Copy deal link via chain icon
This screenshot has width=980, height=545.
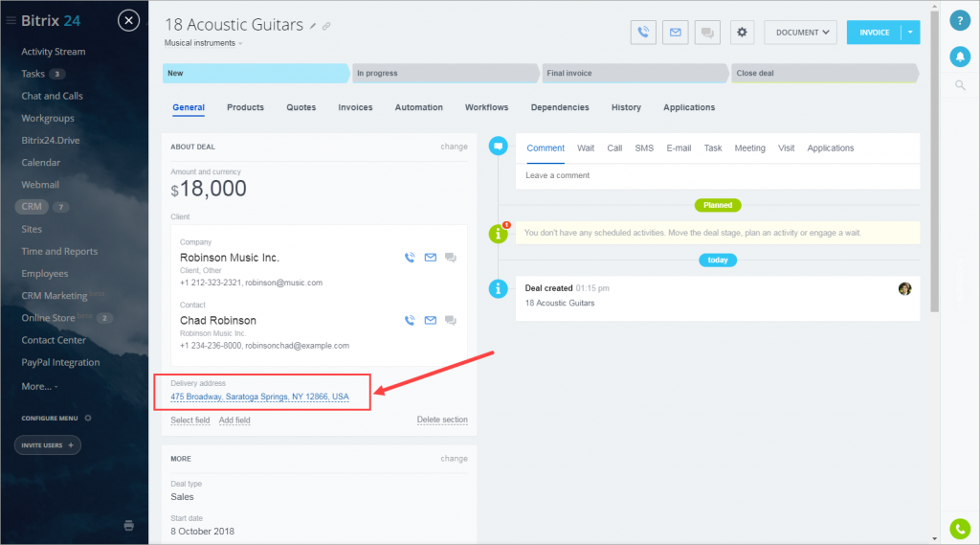coord(326,26)
